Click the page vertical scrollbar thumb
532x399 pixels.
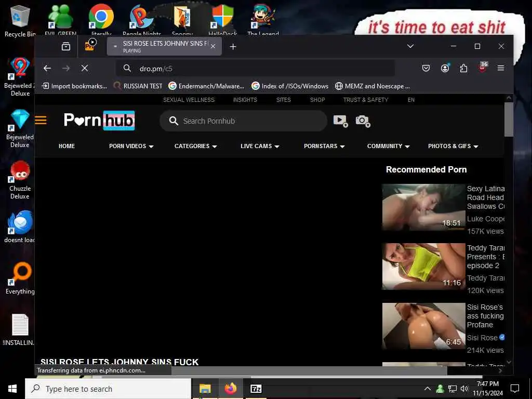point(509,119)
